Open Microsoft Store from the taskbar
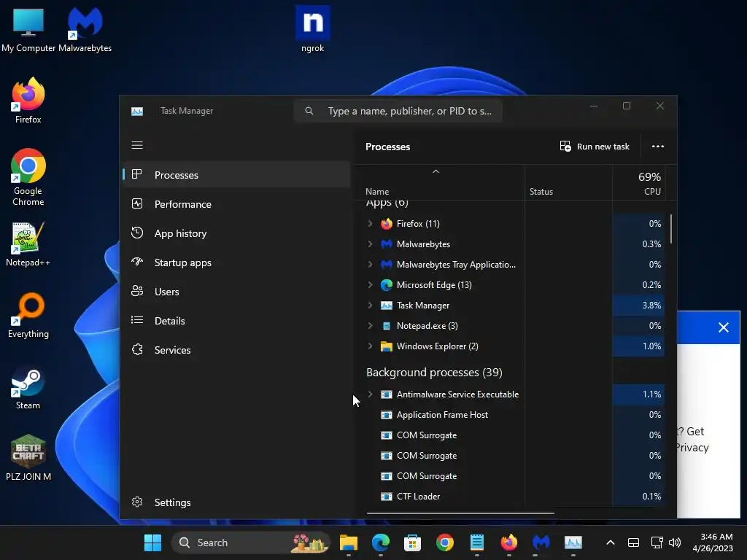The height and width of the screenshot is (560, 747). click(413, 542)
